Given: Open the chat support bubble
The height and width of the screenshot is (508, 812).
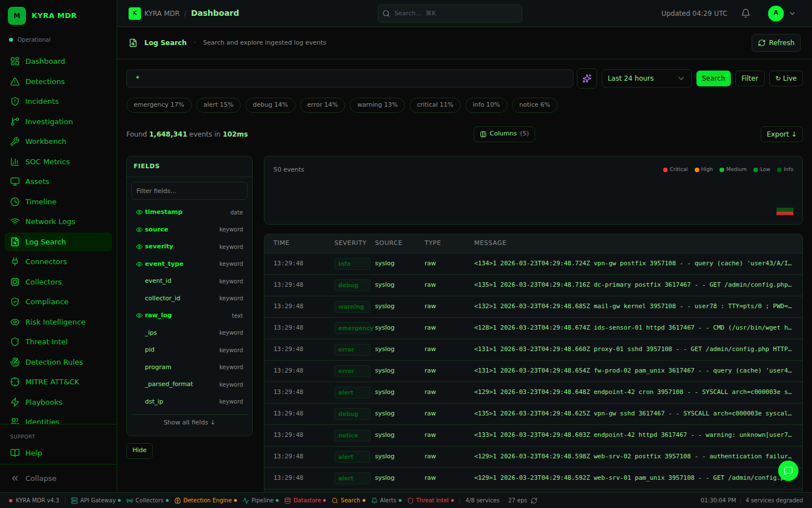Looking at the screenshot, I should pos(788,471).
